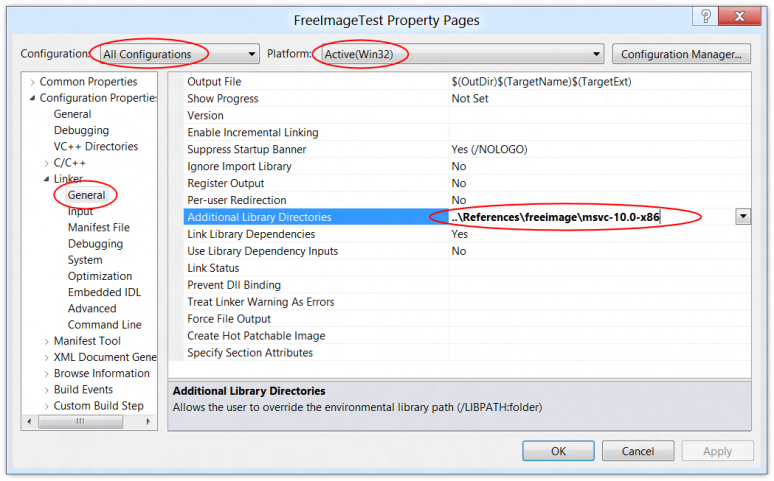Click the Not Set value
This screenshot has width=774, height=481.
click(469, 98)
